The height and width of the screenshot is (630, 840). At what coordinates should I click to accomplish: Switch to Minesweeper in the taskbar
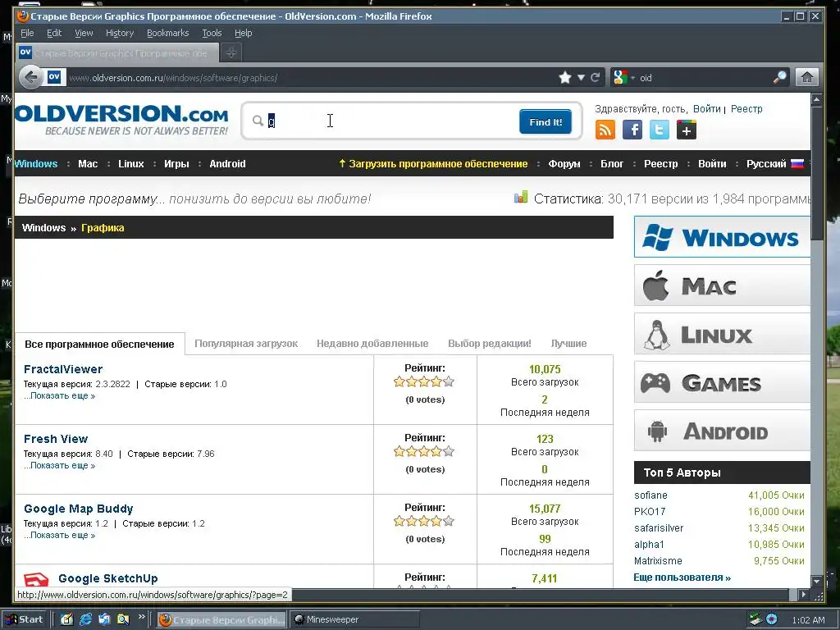(354, 619)
